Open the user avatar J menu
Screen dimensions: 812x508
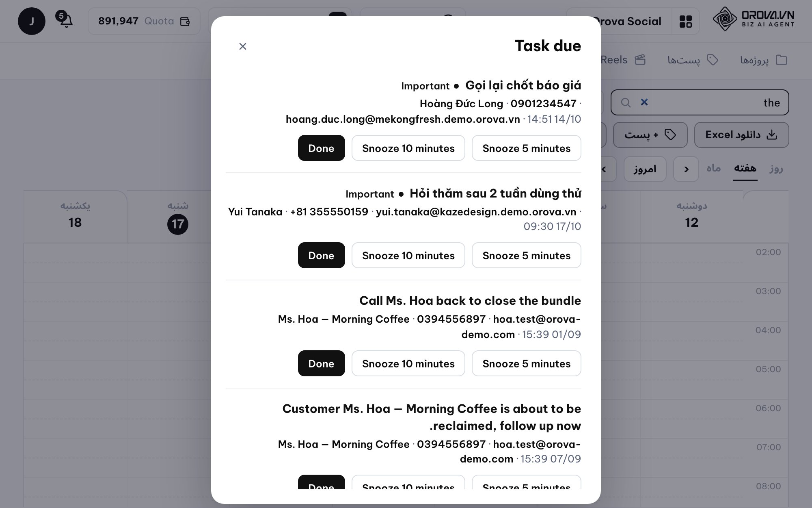tap(32, 21)
